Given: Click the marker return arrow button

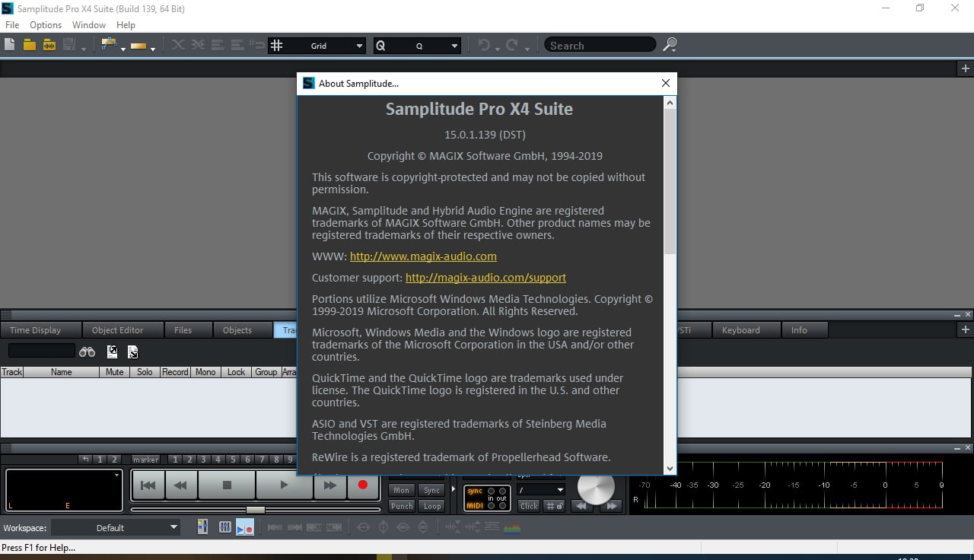Looking at the screenshot, I should tap(85, 460).
